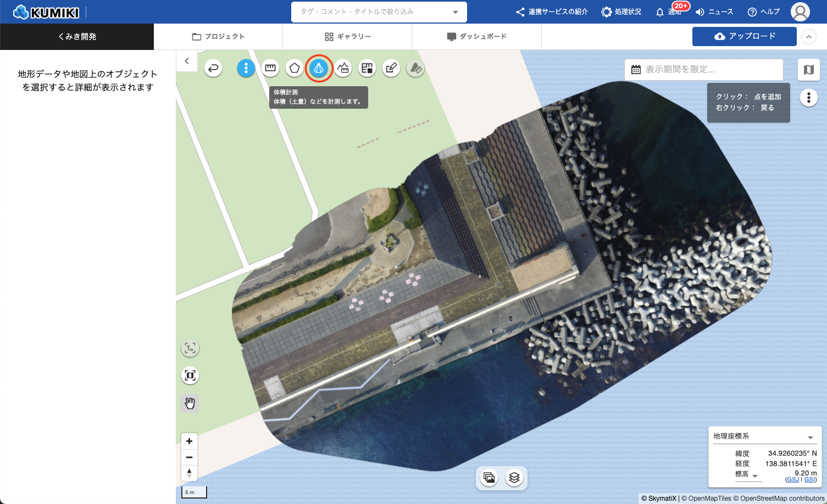The image size is (827, 504).
Task: Open the pencil annotation edit tool
Action: point(391,68)
